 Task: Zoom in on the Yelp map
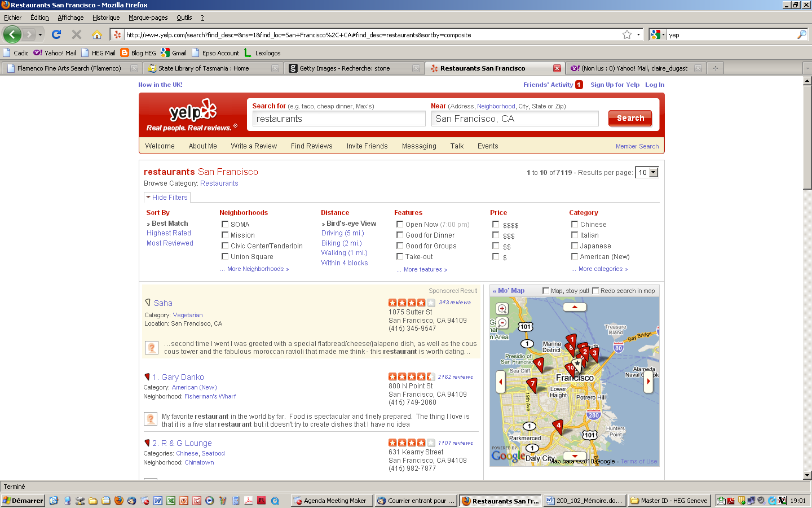coord(502,309)
